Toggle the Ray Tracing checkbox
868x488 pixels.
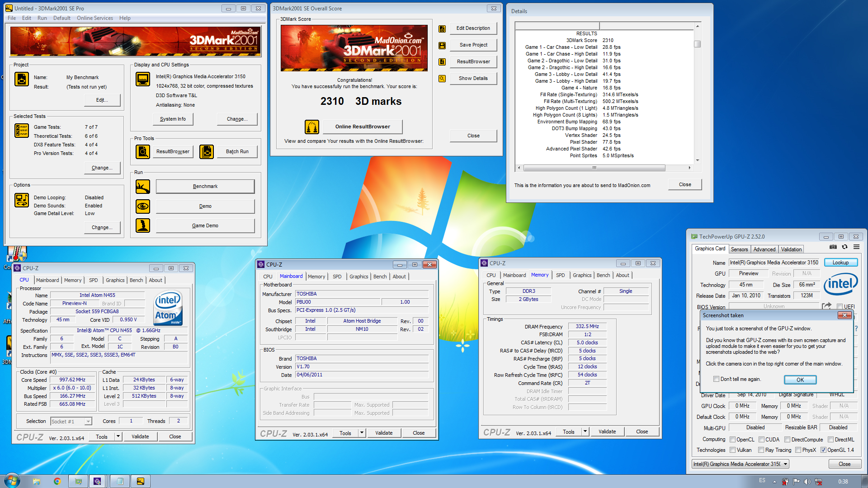(x=761, y=450)
